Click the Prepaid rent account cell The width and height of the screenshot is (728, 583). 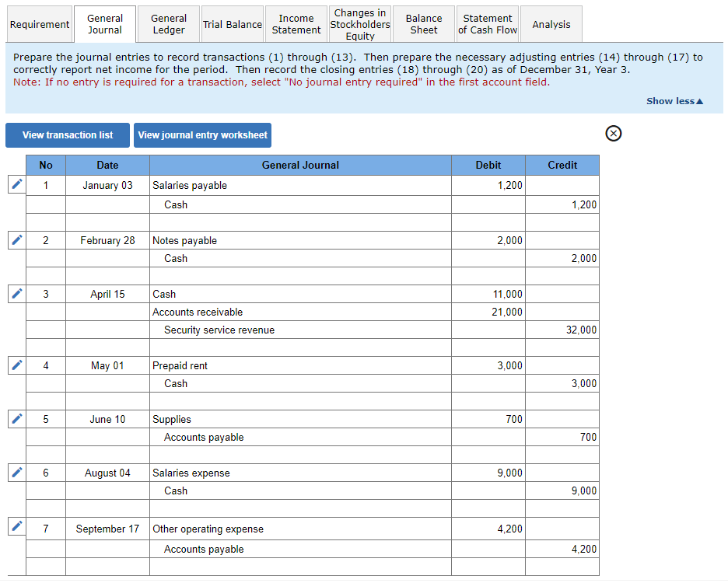point(300,366)
